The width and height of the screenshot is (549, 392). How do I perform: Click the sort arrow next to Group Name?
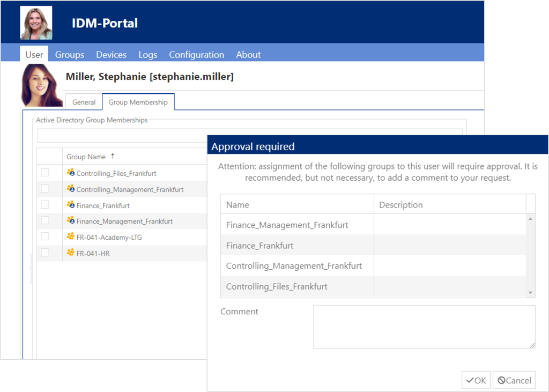click(x=113, y=156)
